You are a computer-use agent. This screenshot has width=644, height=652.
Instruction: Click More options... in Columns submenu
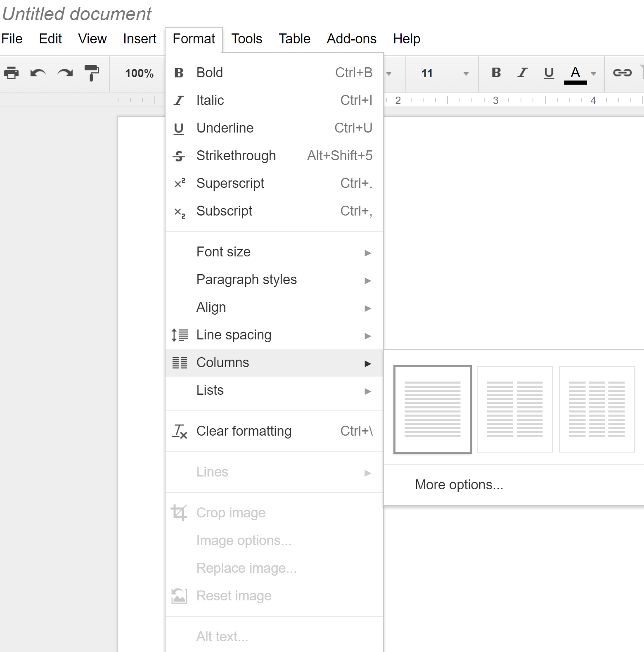click(x=459, y=485)
